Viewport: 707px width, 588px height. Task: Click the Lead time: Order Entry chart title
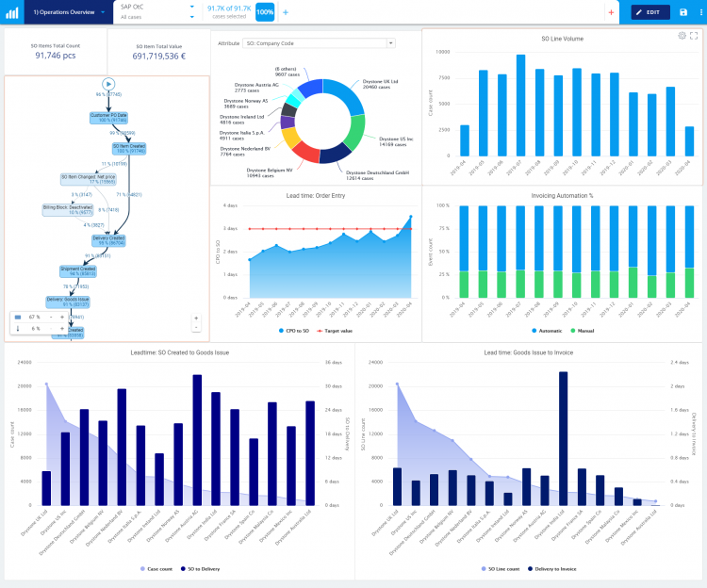(x=316, y=196)
